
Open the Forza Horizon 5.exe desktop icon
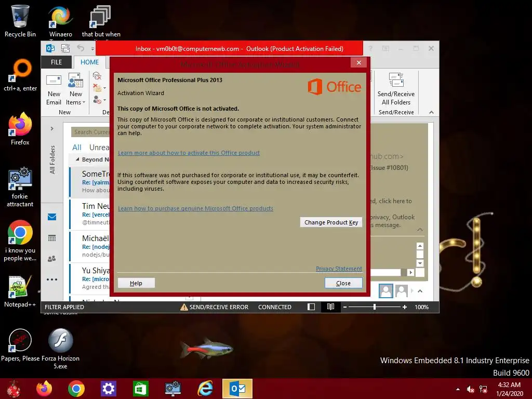pyautogui.click(x=60, y=349)
